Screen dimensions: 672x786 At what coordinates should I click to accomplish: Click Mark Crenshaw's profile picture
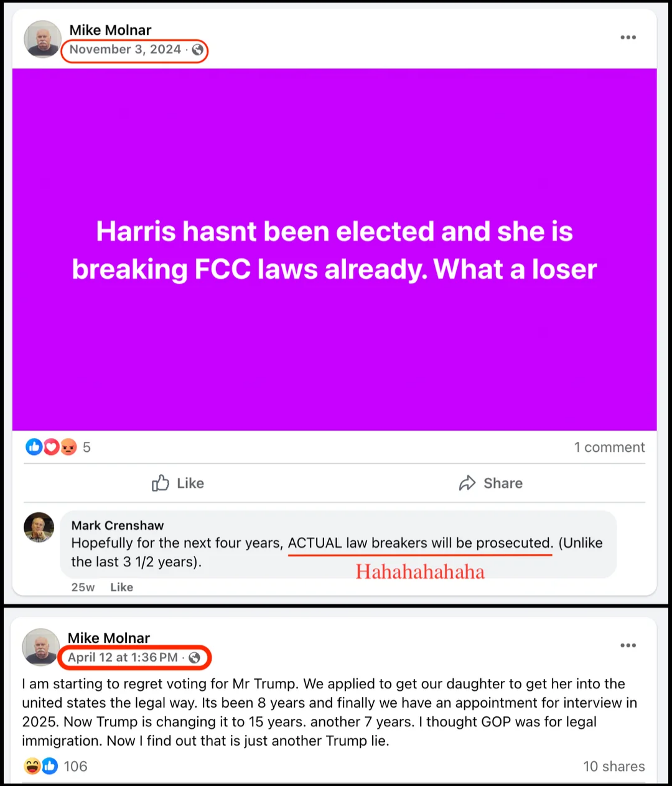click(x=39, y=528)
